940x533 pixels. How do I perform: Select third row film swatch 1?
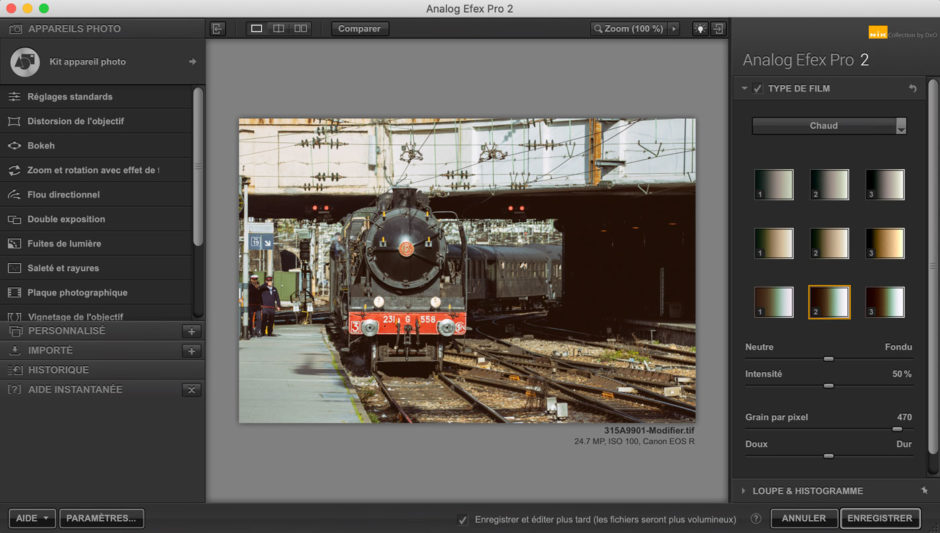pyautogui.click(x=774, y=302)
